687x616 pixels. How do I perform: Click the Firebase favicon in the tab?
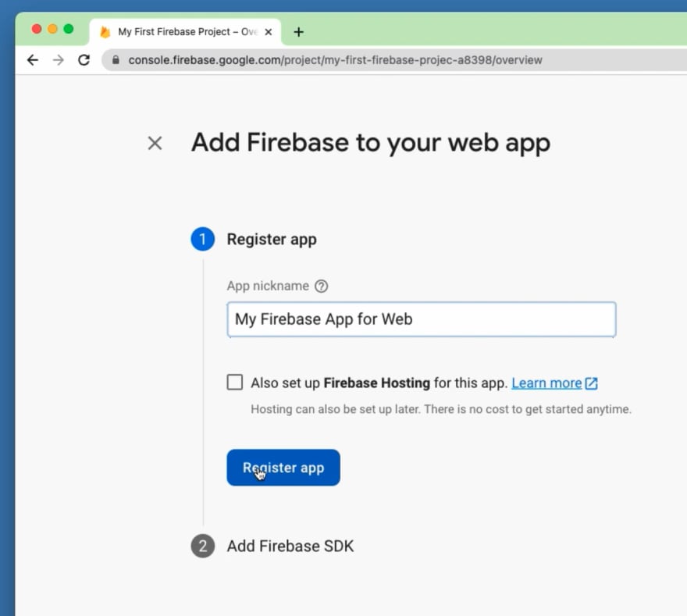[x=105, y=32]
